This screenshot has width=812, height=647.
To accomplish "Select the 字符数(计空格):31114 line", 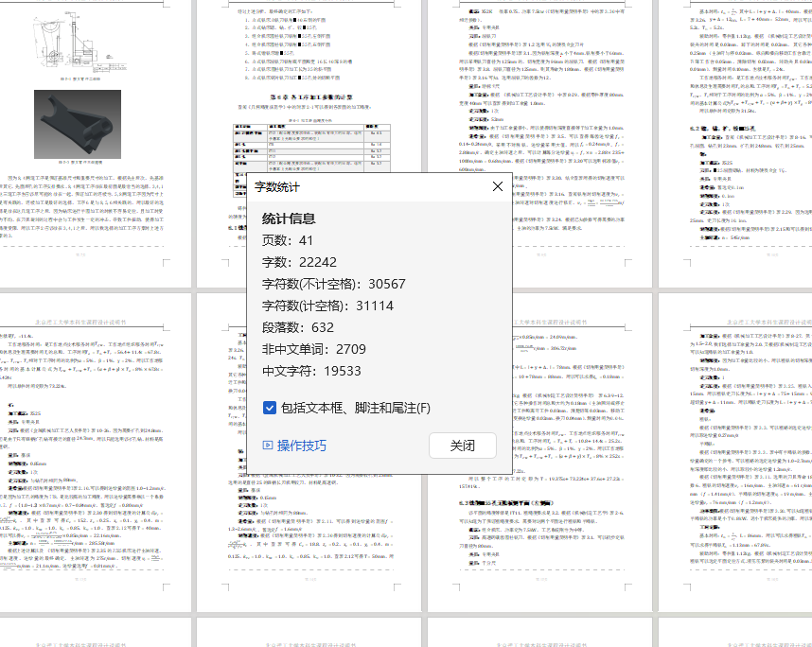I will click(x=327, y=306).
